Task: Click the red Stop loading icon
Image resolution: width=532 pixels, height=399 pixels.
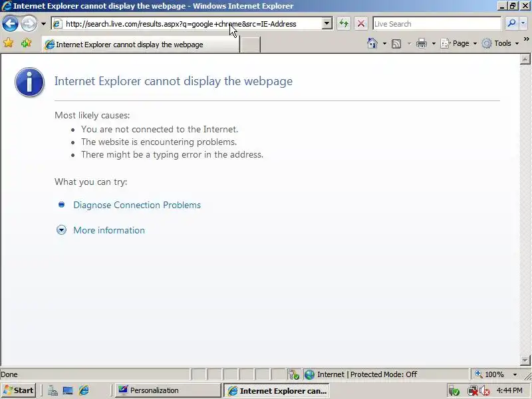Action: [361, 24]
